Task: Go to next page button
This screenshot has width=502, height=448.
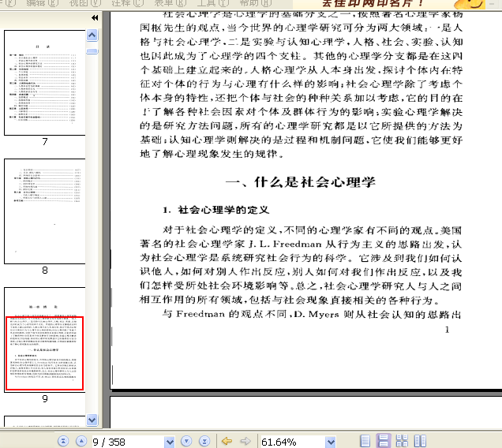Action: 186,441
